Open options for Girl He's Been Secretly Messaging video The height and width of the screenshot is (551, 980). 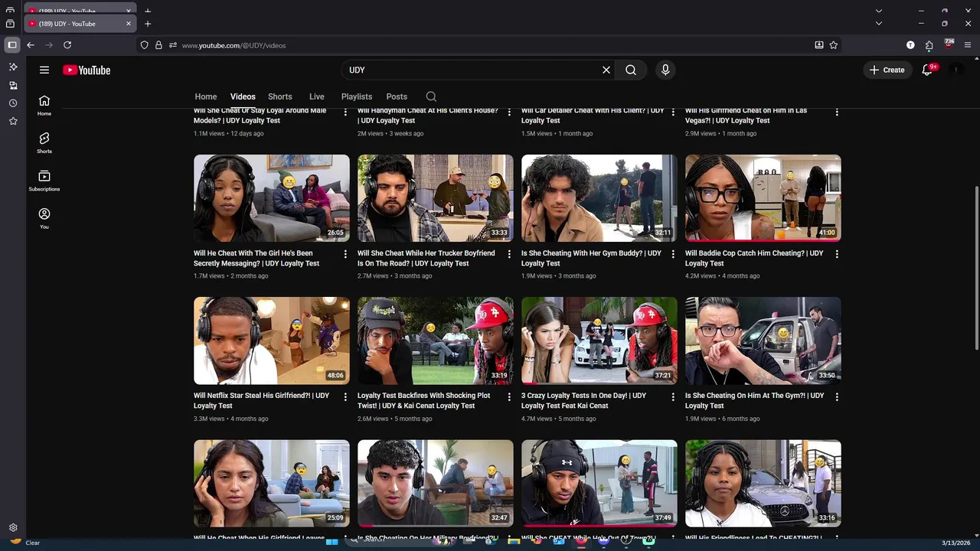(x=345, y=254)
